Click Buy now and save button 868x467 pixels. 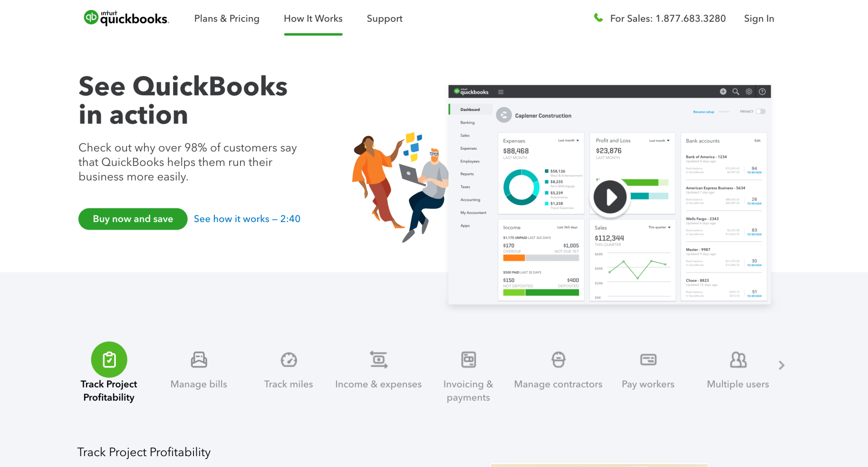[x=133, y=219]
